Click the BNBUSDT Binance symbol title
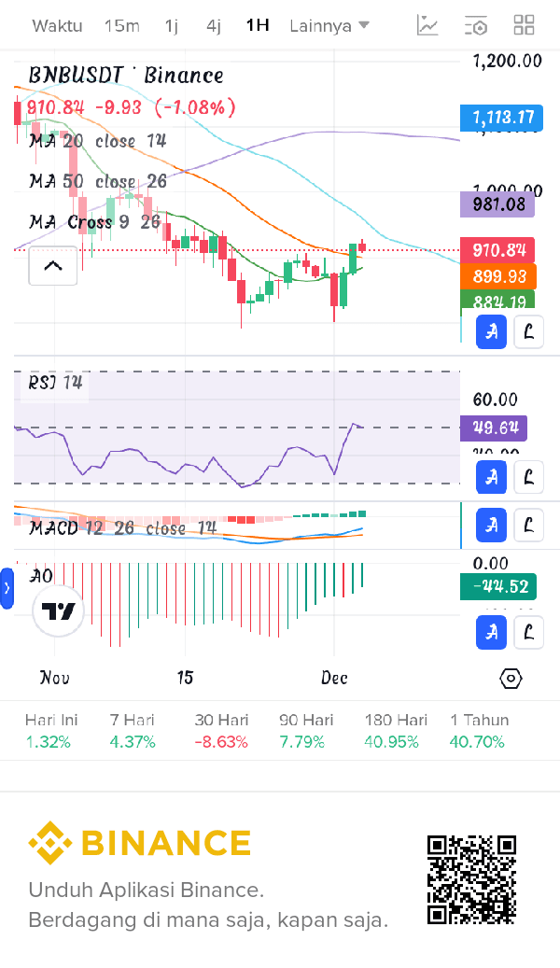 point(126,76)
